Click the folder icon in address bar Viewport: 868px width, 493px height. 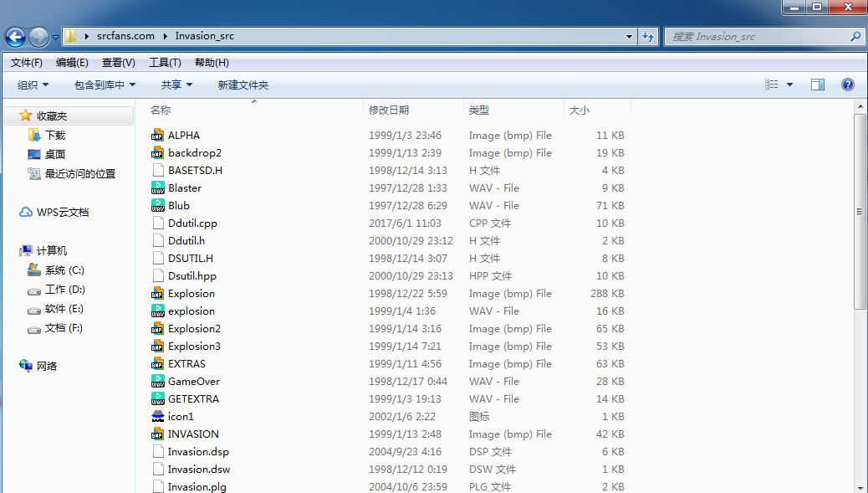tap(70, 36)
